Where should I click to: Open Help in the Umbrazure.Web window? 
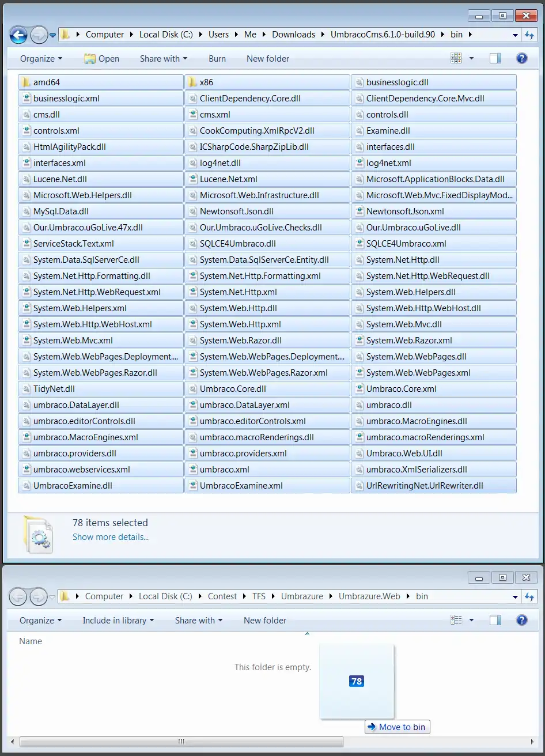[x=522, y=620]
